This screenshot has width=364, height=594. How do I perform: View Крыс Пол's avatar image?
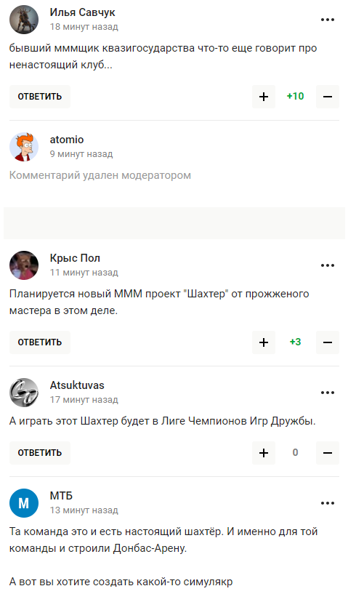pyautogui.click(x=24, y=265)
